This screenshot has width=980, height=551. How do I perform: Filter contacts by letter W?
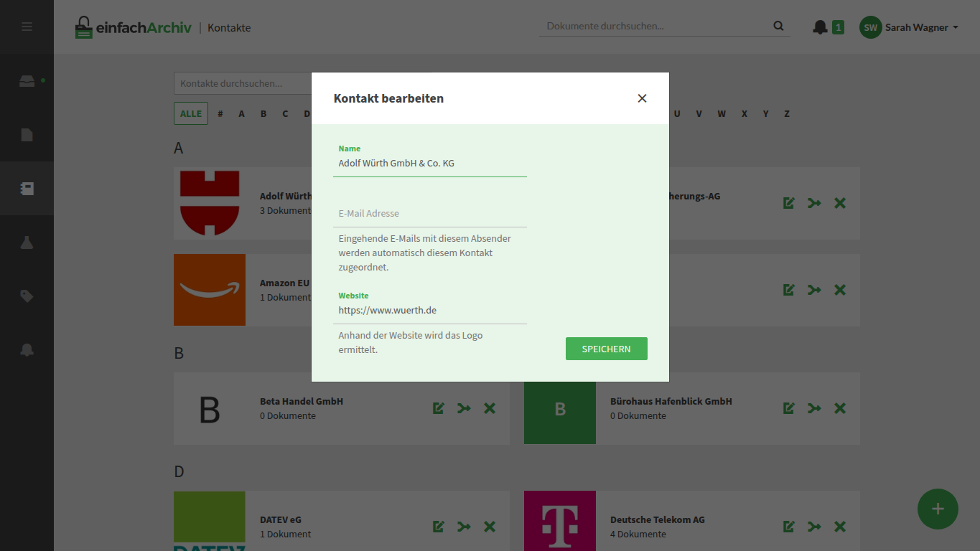pos(722,114)
